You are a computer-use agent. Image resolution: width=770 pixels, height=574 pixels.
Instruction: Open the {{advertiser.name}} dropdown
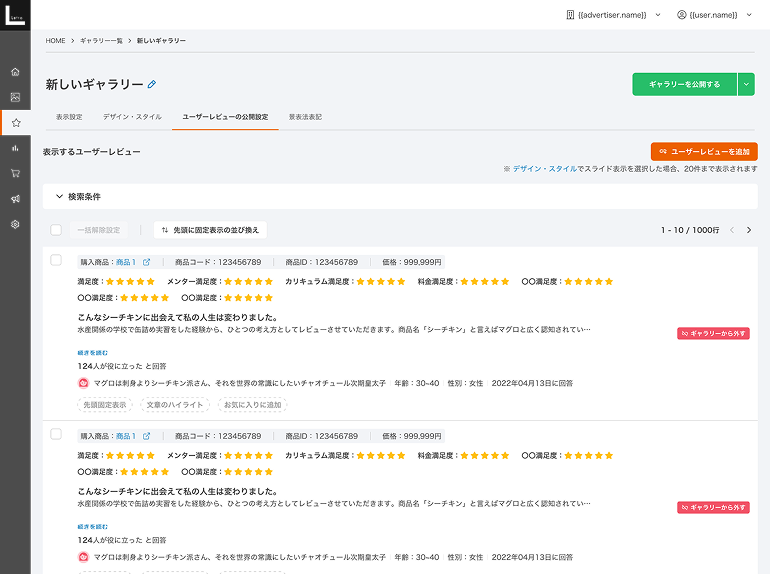click(612, 15)
